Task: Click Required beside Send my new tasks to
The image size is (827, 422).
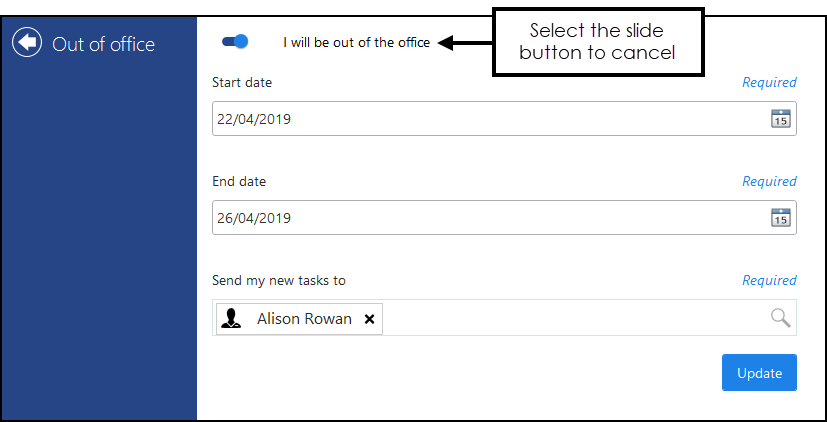Action: point(769,281)
